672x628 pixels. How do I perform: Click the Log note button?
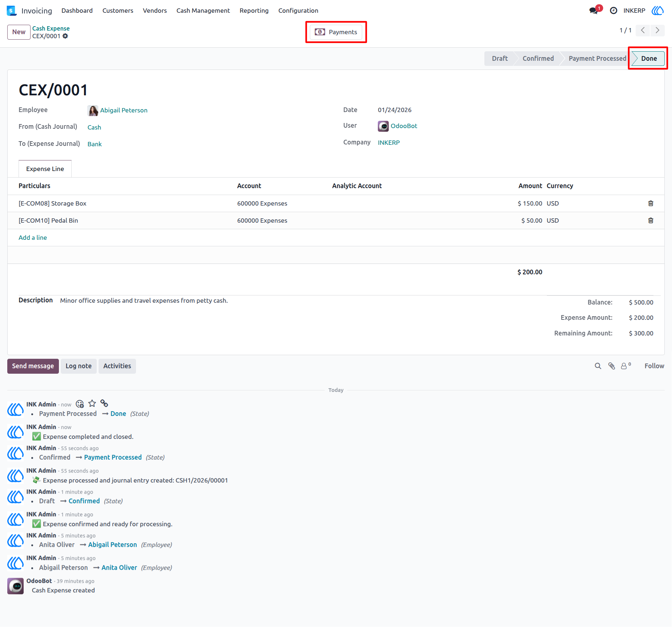(x=79, y=366)
